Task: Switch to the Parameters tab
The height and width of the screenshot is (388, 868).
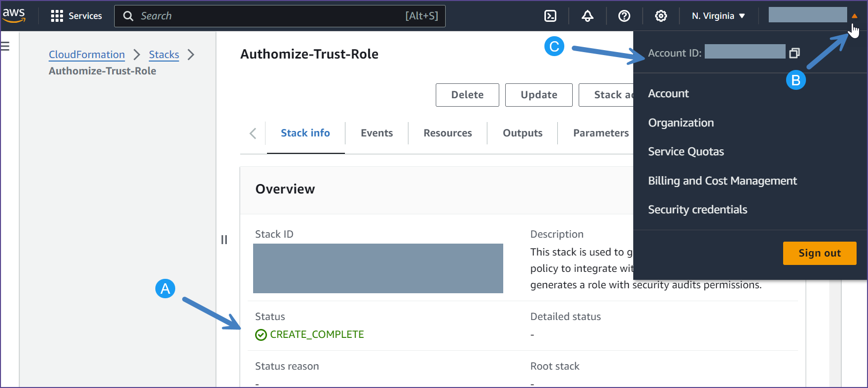Action: [601, 133]
